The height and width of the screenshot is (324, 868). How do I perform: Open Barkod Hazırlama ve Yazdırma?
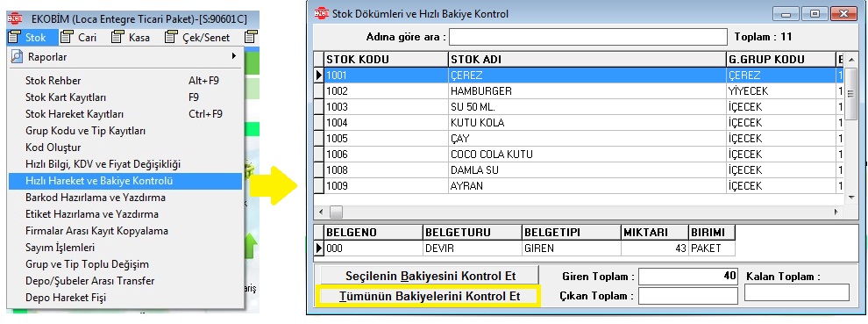(x=125, y=198)
